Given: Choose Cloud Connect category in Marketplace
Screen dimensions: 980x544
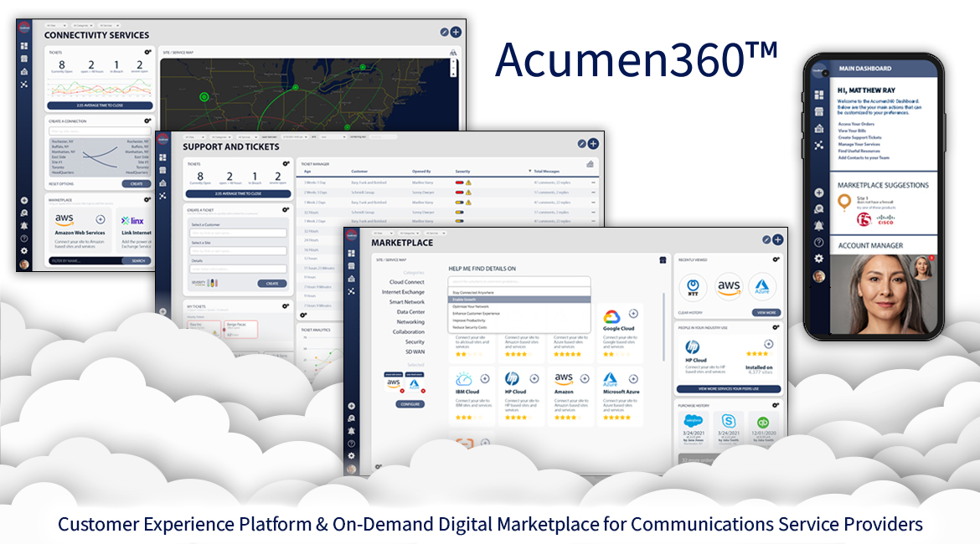Looking at the screenshot, I should coord(407,282).
